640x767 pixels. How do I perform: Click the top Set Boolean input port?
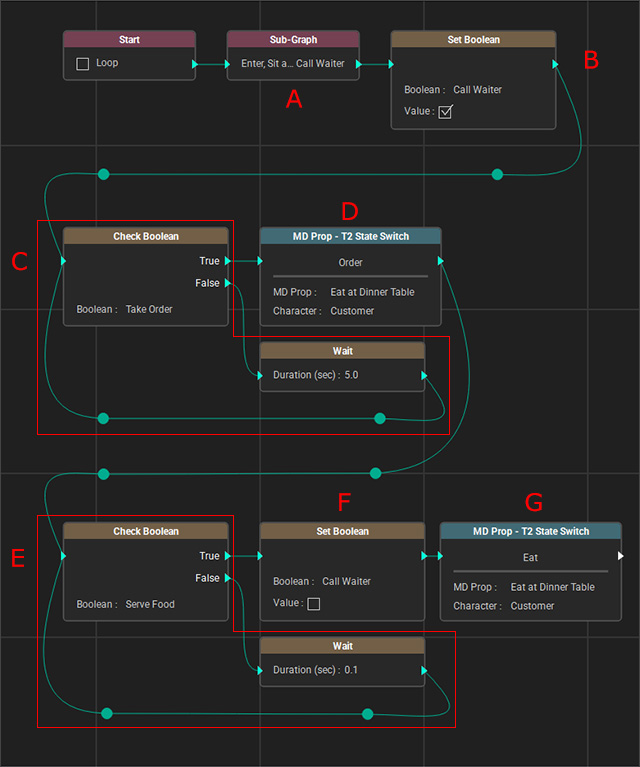click(x=391, y=64)
